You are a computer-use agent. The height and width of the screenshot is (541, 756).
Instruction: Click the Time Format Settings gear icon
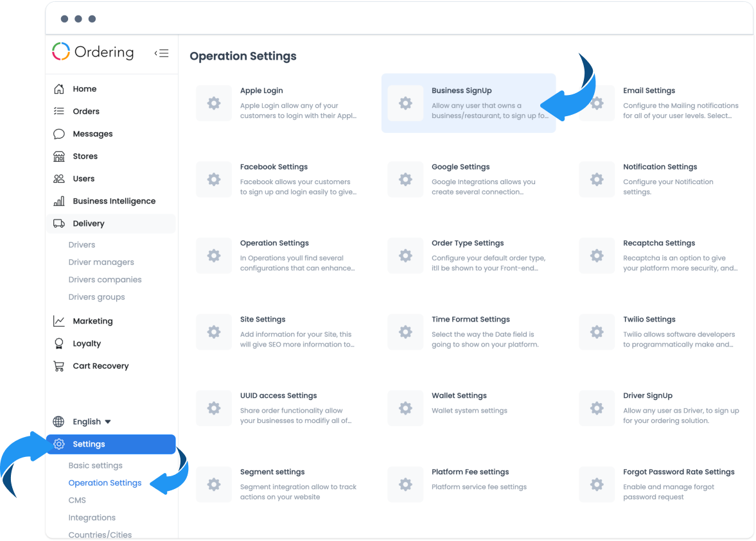(x=405, y=332)
